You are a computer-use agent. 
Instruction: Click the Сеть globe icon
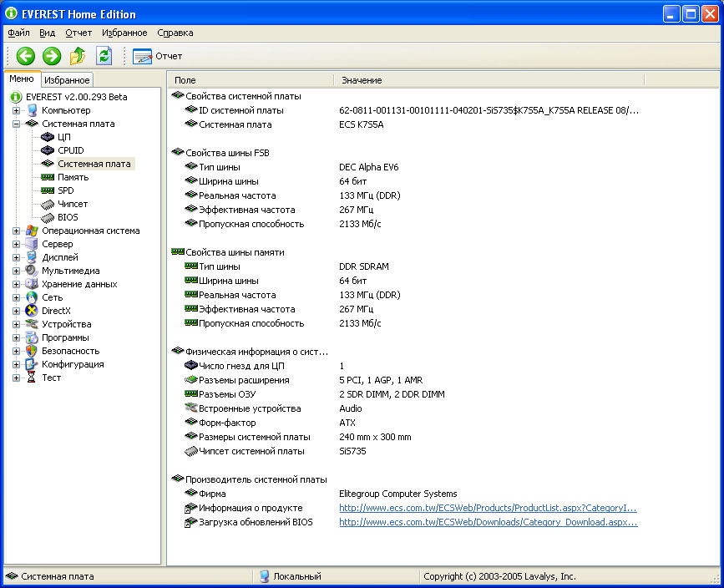[32, 297]
